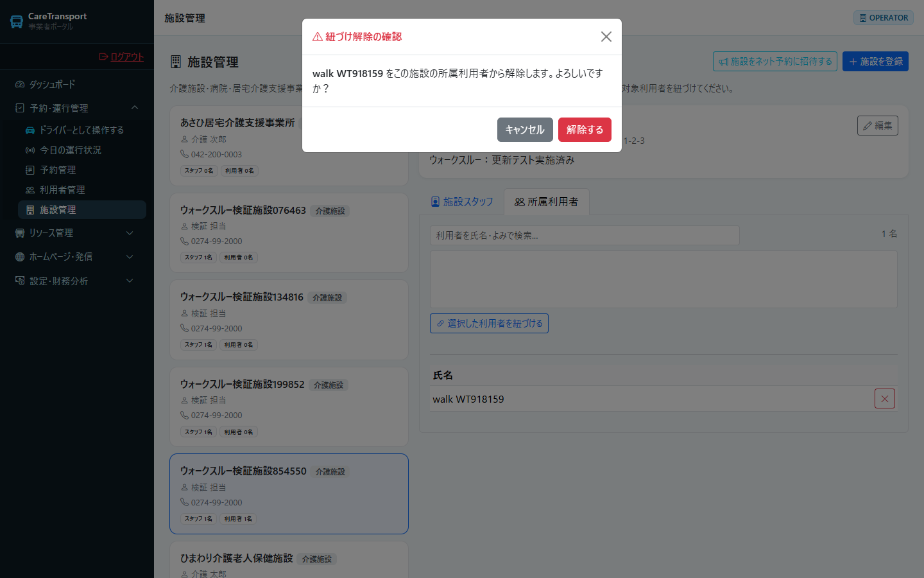Close the 紐づけ解除の確認 dialog with X
The height and width of the screenshot is (578, 924).
606,37
